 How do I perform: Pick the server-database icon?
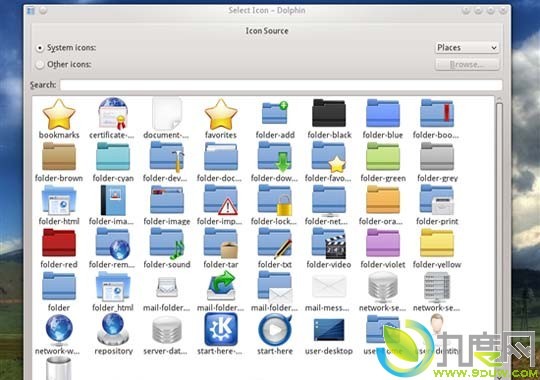167,330
